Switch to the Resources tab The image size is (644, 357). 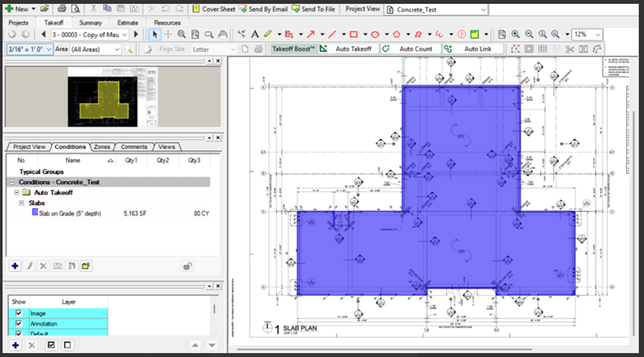167,23
